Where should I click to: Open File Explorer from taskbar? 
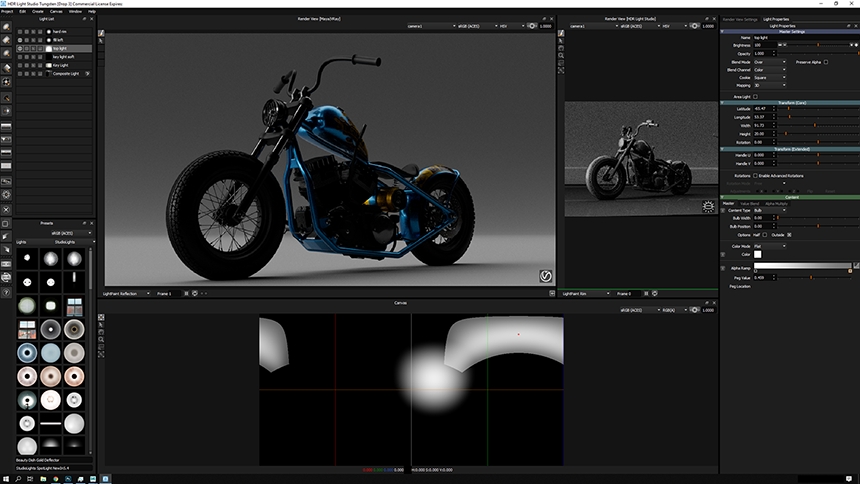[x=43, y=479]
